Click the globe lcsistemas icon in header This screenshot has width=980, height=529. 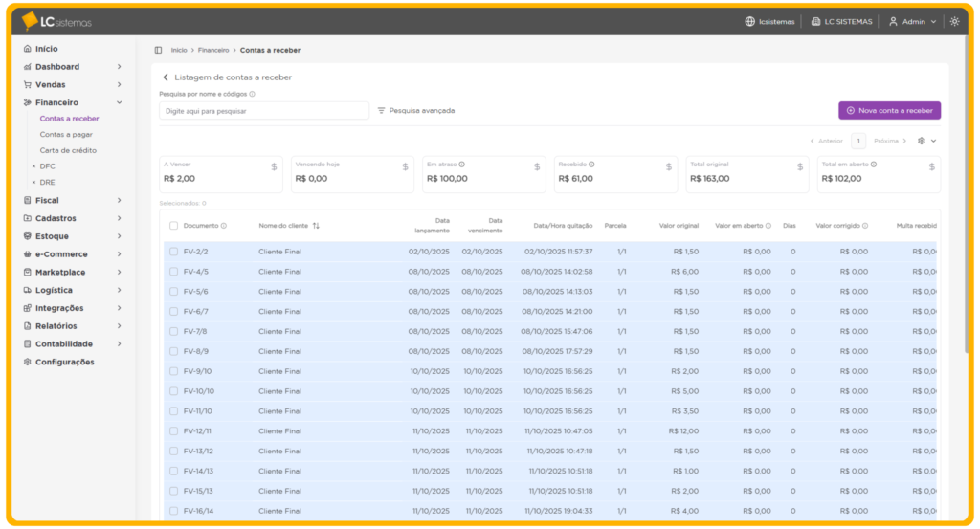750,21
